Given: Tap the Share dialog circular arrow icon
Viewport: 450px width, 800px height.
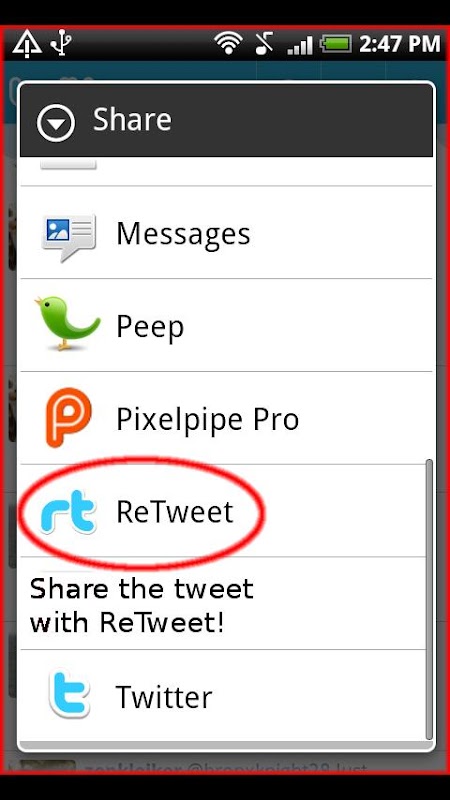Looking at the screenshot, I should point(56,122).
